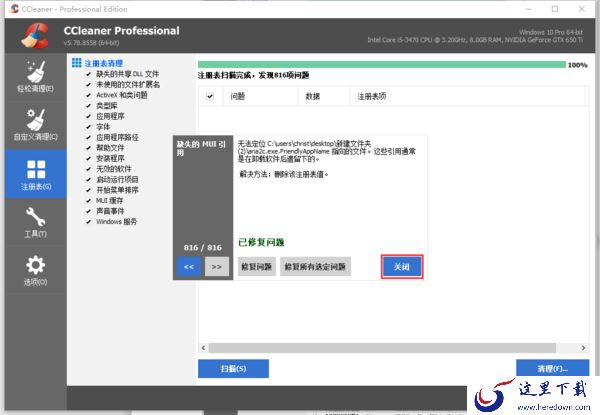Minimize the CCleaner window
The width and height of the screenshot is (600, 415).
point(529,9)
